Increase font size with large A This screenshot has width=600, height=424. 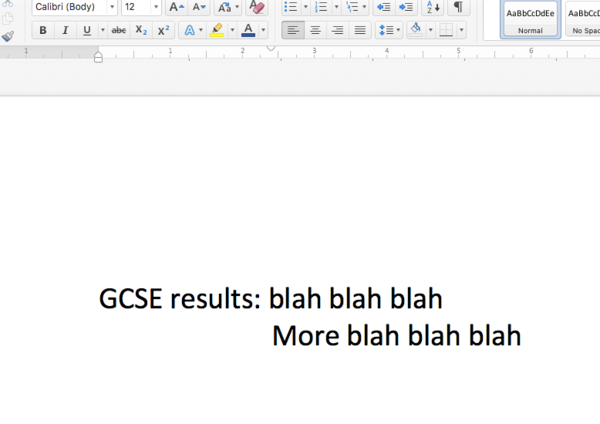coord(176,7)
